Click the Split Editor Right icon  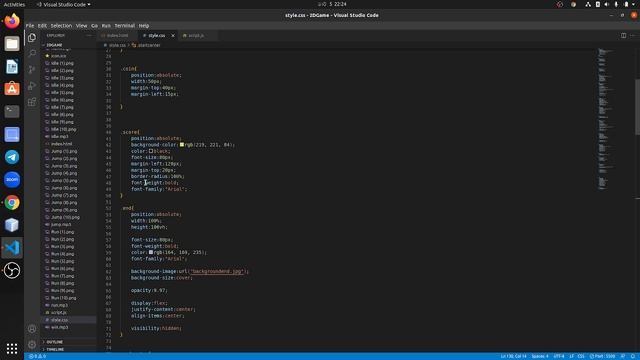point(623,36)
